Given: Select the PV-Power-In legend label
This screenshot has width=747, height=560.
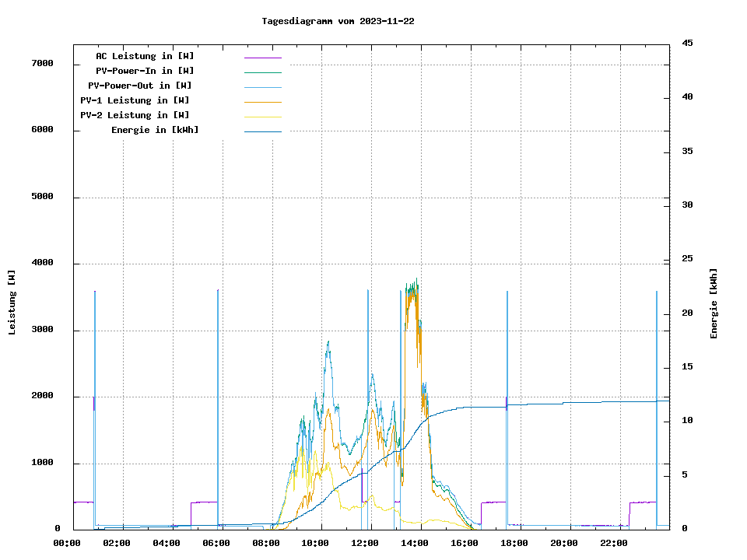Looking at the screenshot, I should point(145,71).
